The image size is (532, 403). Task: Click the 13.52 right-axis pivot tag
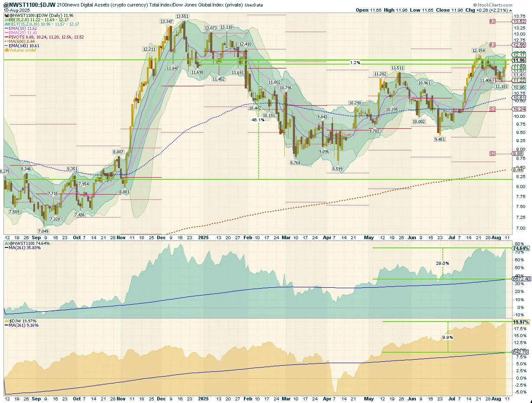(519, 21)
